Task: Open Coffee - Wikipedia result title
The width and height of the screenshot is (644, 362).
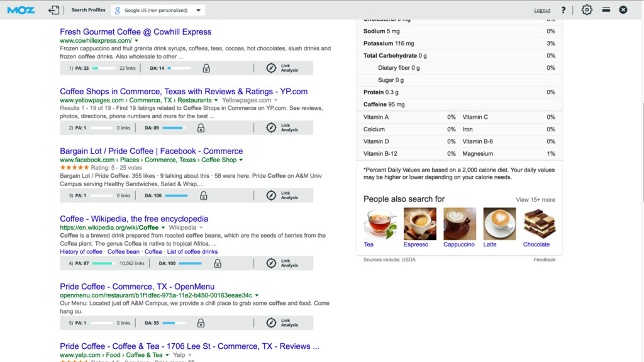Action: pyautogui.click(x=134, y=219)
